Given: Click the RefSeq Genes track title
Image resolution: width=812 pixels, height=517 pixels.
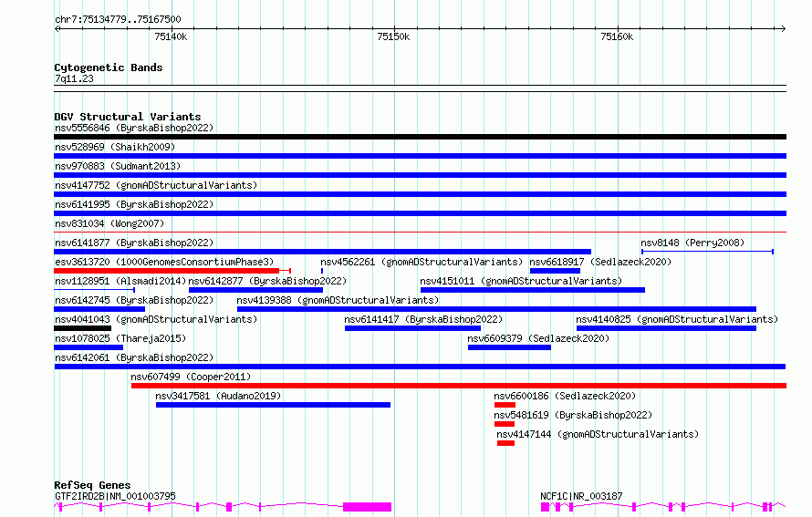Looking at the screenshot, I should pyautogui.click(x=92, y=485).
